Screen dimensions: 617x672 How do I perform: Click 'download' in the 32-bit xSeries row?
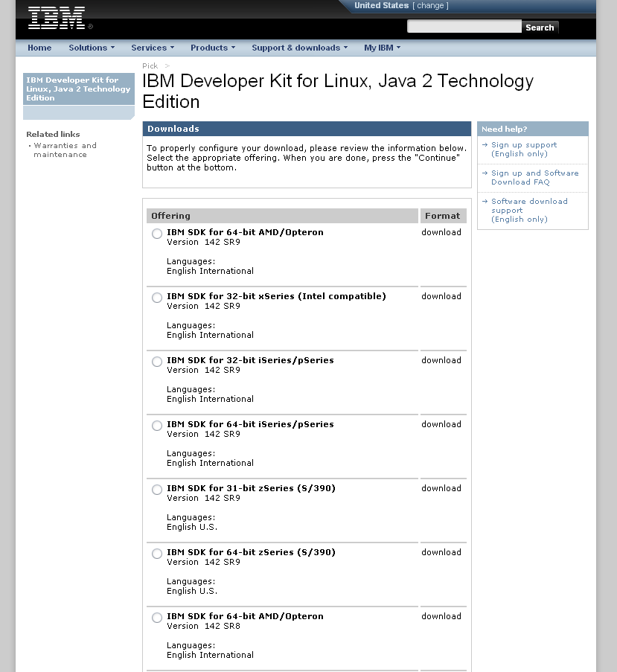tap(441, 296)
